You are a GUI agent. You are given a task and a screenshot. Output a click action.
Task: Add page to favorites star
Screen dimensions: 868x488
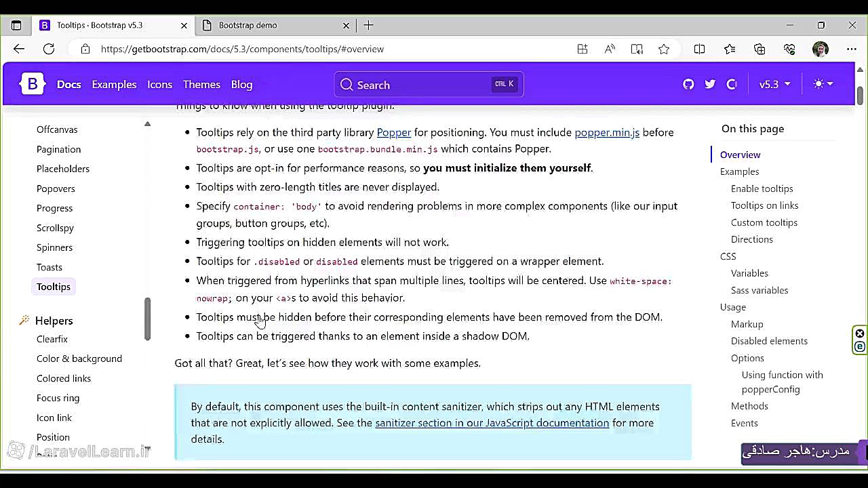point(664,49)
